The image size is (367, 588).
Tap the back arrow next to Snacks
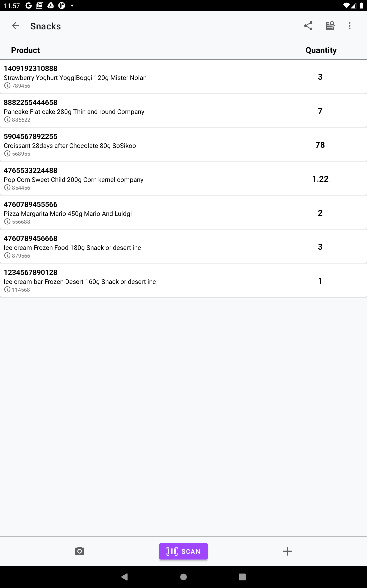(x=16, y=26)
